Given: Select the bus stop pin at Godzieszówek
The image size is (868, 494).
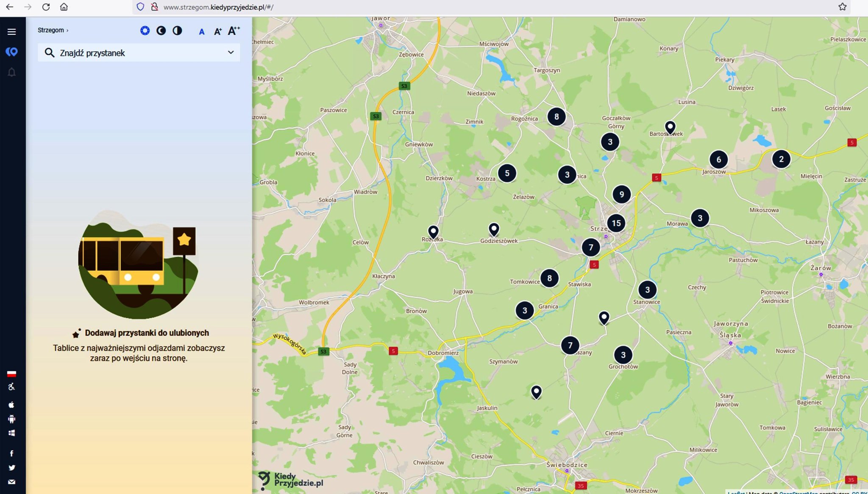Looking at the screenshot, I should pos(494,229).
